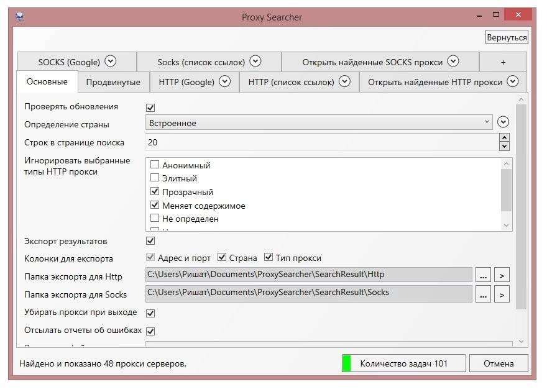Click main settings panel scroll up arrow

click(x=521, y=100)
